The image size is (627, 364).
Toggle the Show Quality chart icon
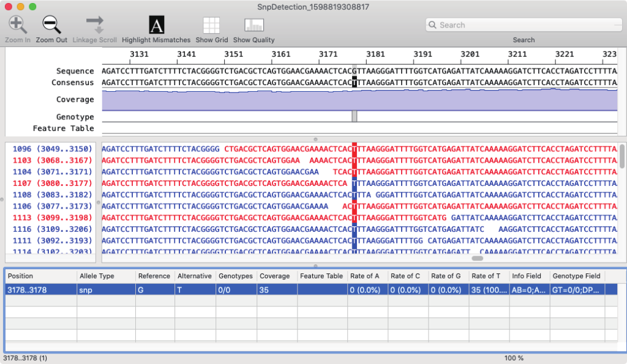click(x=254, y=24)
